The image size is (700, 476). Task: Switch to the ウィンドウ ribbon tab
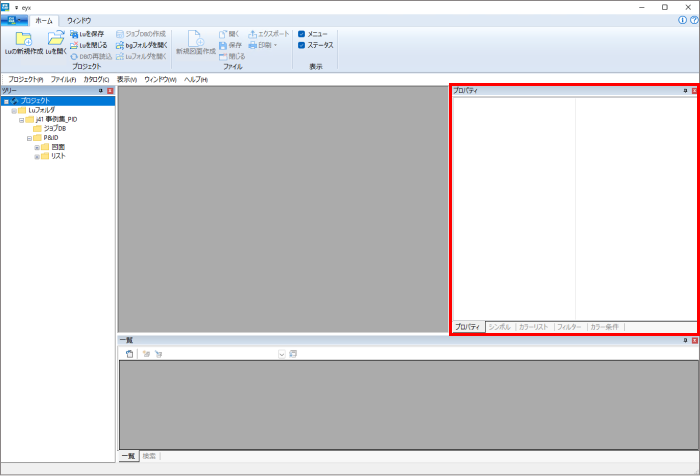click(x=79, y=20)
